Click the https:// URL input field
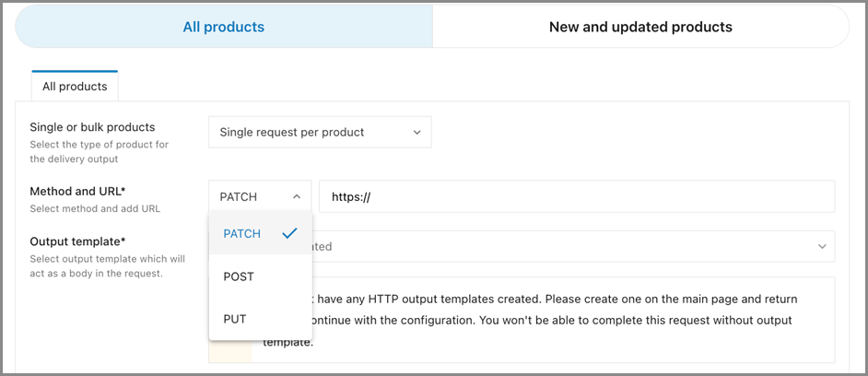Viewport: 868px width, 376px height. [x=576, y=196]
